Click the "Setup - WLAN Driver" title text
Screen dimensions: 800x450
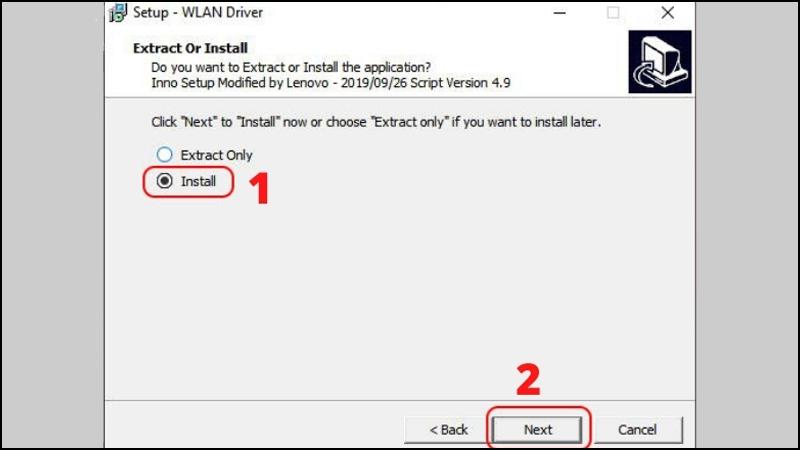click(x=198, y=13)
